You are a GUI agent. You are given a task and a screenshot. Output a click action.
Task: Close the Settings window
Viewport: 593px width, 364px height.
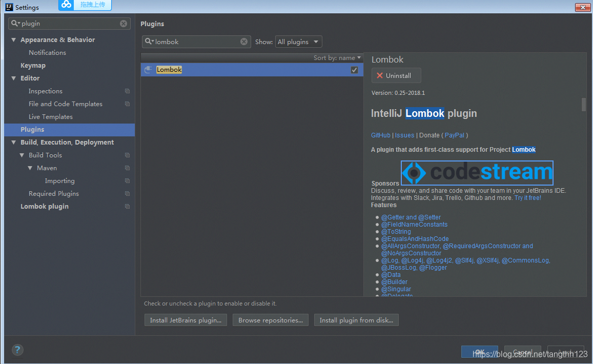582,7
